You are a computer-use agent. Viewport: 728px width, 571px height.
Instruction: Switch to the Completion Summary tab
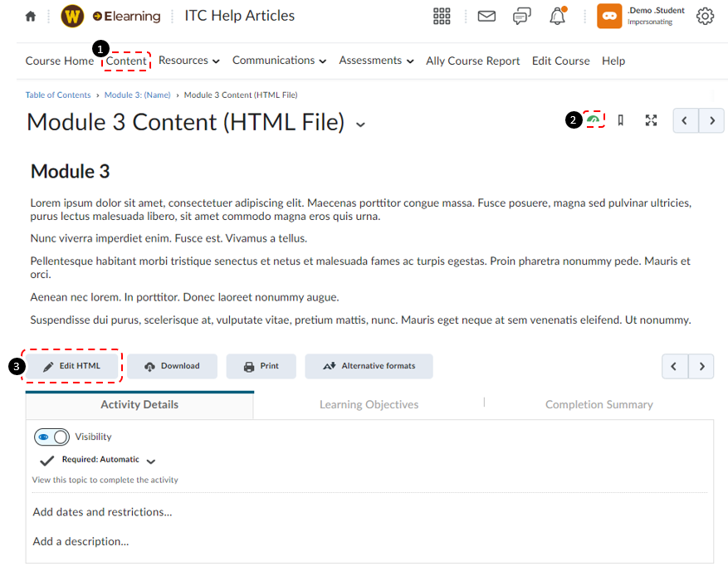(x=599, y=404)
